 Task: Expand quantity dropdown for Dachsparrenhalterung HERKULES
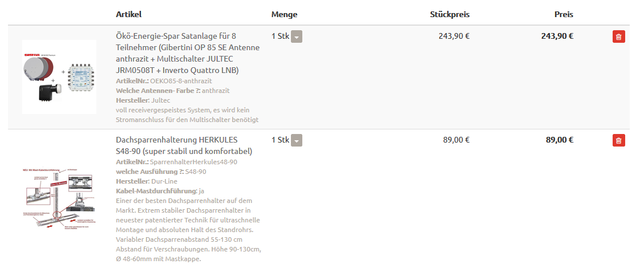[x=297, y=140]
